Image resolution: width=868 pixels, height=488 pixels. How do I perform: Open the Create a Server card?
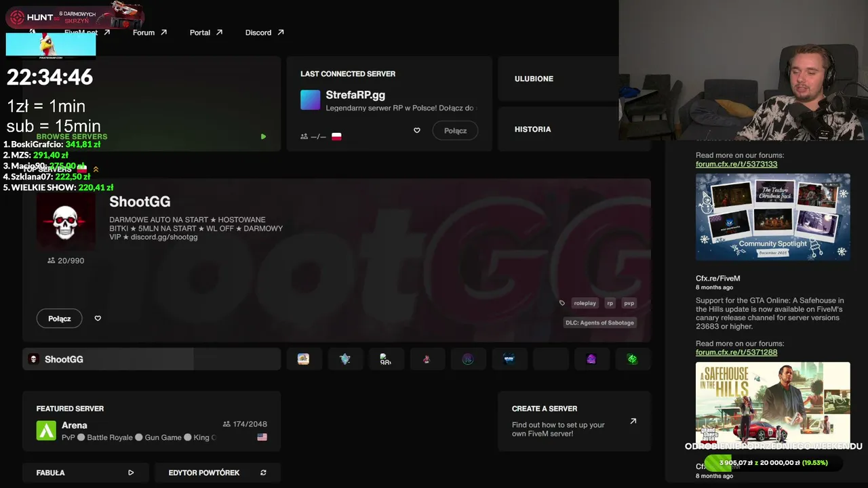[x=574, y=421]
